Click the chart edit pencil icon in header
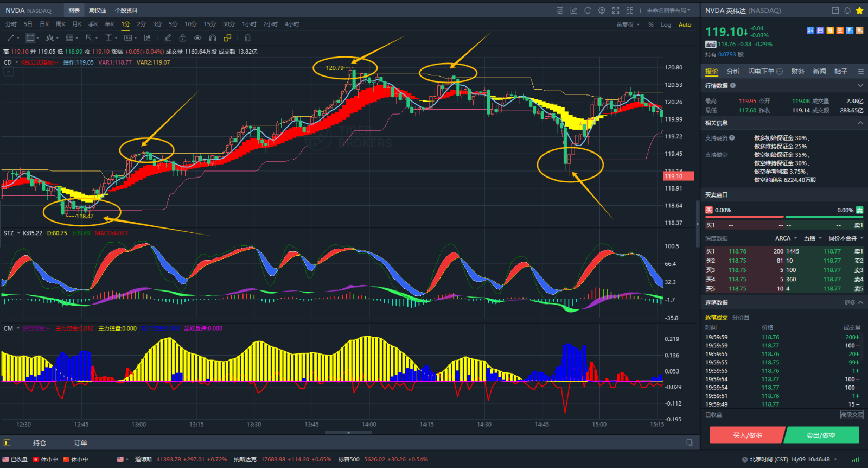868x468 pixels. click(x=573, y=10)
